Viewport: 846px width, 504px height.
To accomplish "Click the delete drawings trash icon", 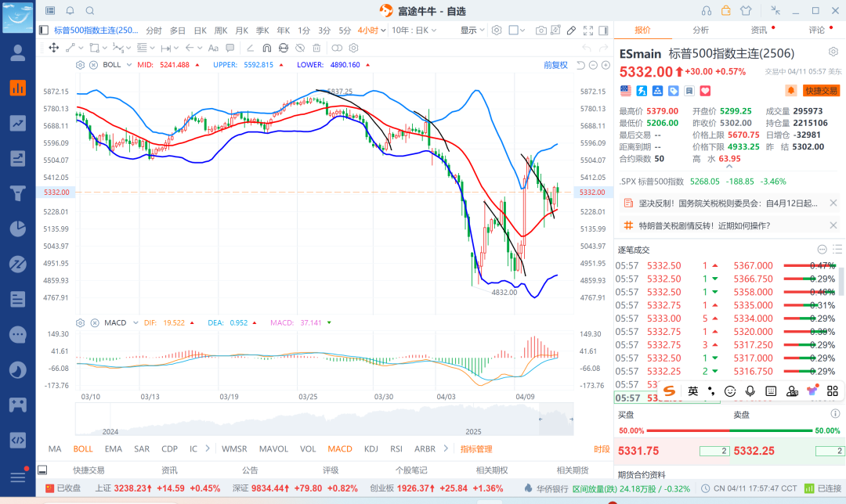I will tap(316, 48).
